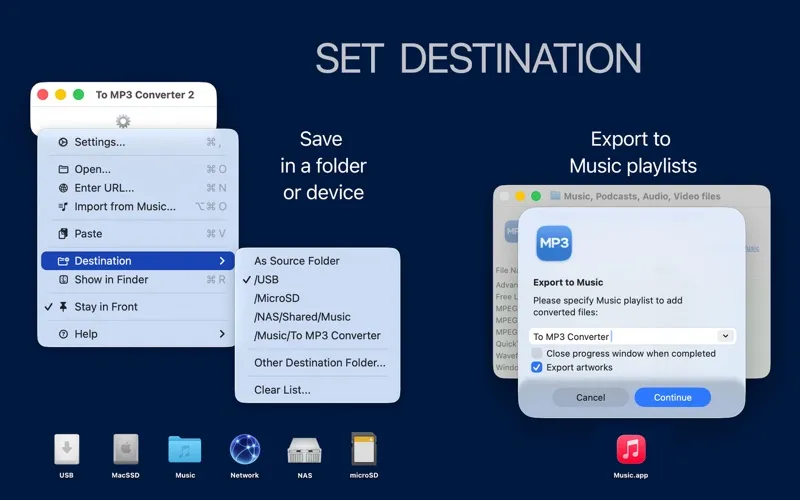This screenshot has height=500, width=800.
Task: Click the gear icon in To MP3 Converter window
Action: pos(123,121)
